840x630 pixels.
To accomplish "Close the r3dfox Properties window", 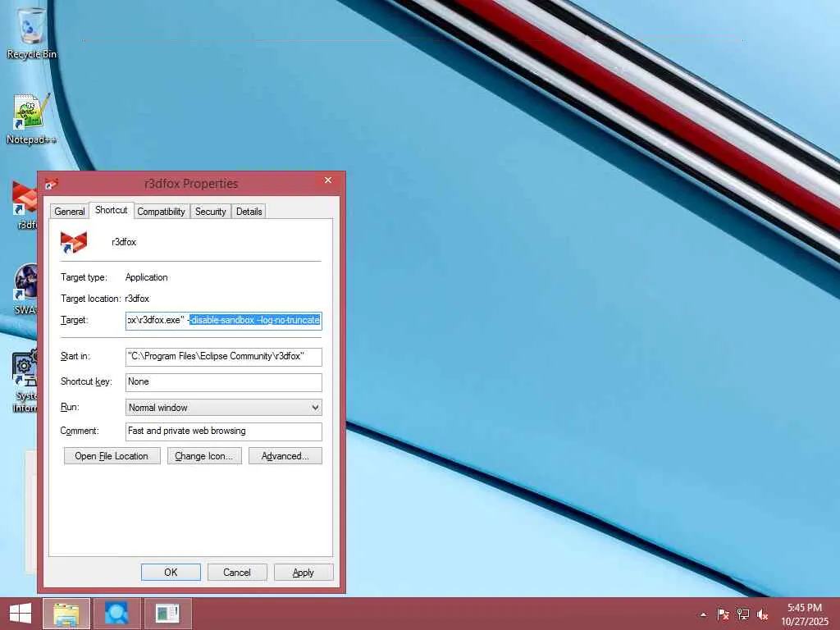I will point(328,180).
